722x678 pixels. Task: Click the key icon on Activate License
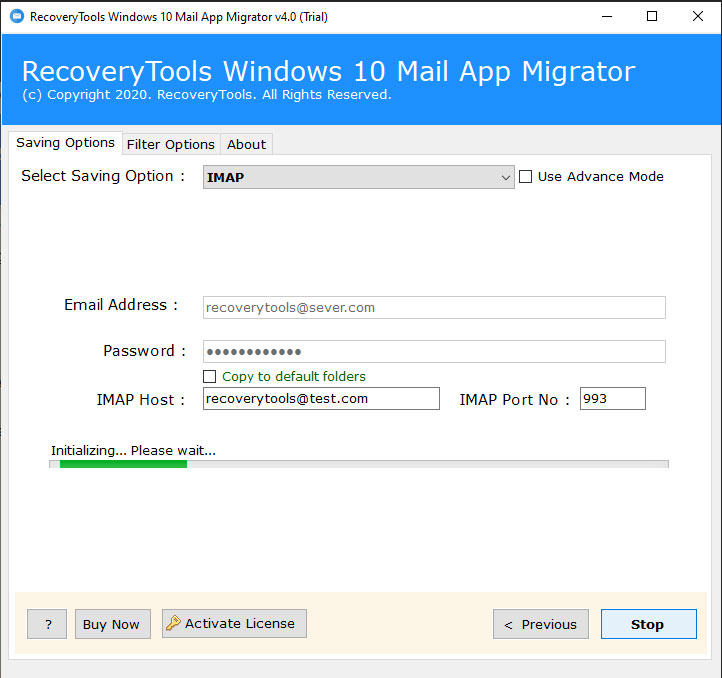pos(173,623)
